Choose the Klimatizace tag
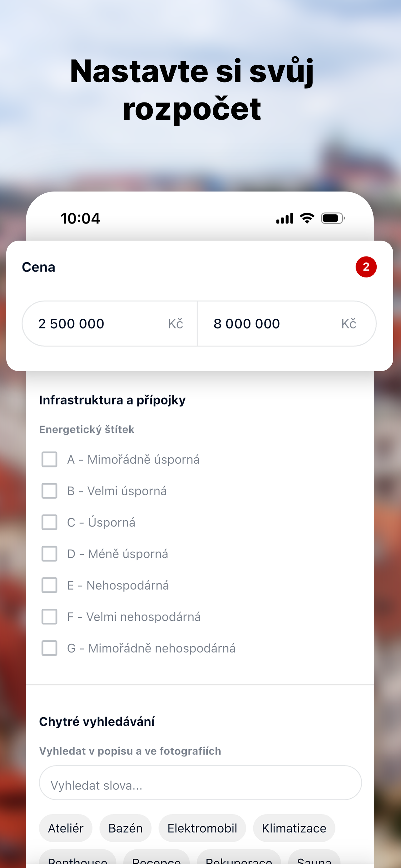This screenshot has height=868, width=401. 294,828
